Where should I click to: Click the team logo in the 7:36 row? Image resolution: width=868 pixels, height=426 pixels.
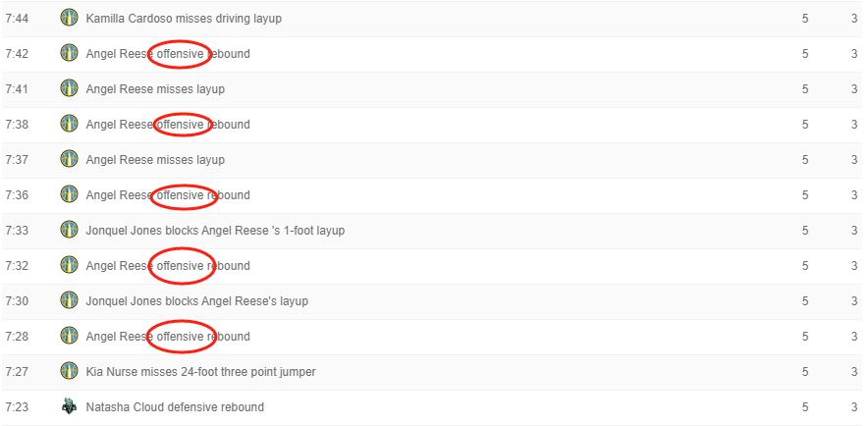(x=69, y=194)
